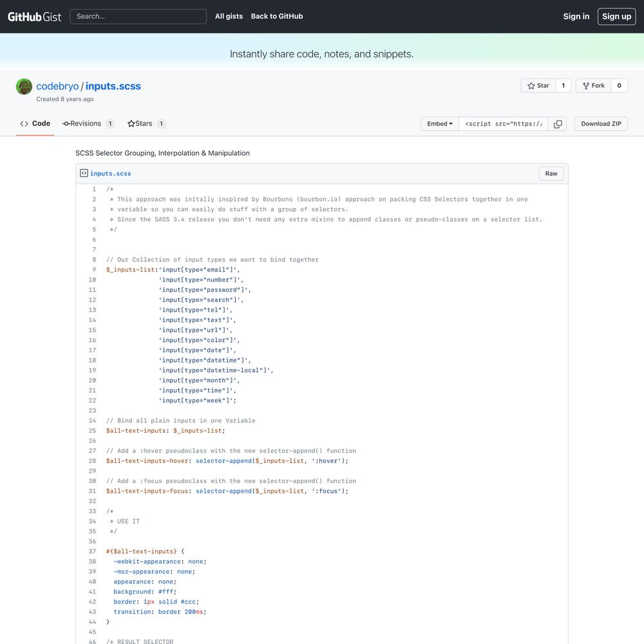Click '/* RESULT SELECTOR' comment line
Image resolution: width=644 pixels, height=644 pixels.
coord(140,641)
